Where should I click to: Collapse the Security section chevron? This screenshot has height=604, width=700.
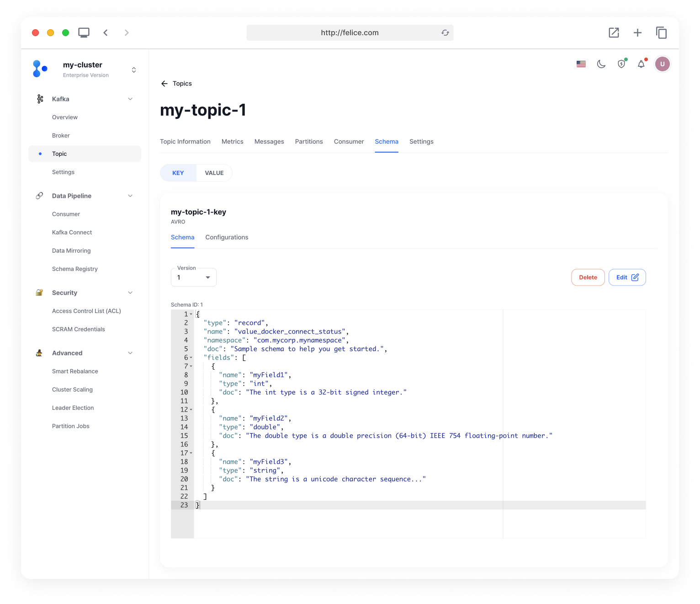130,293
